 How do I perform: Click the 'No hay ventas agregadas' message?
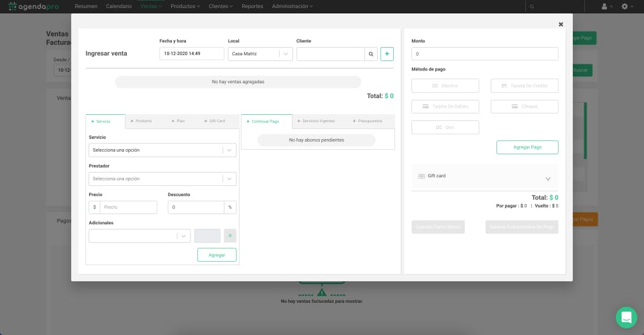pyautogui.click(x=238, y=82)
